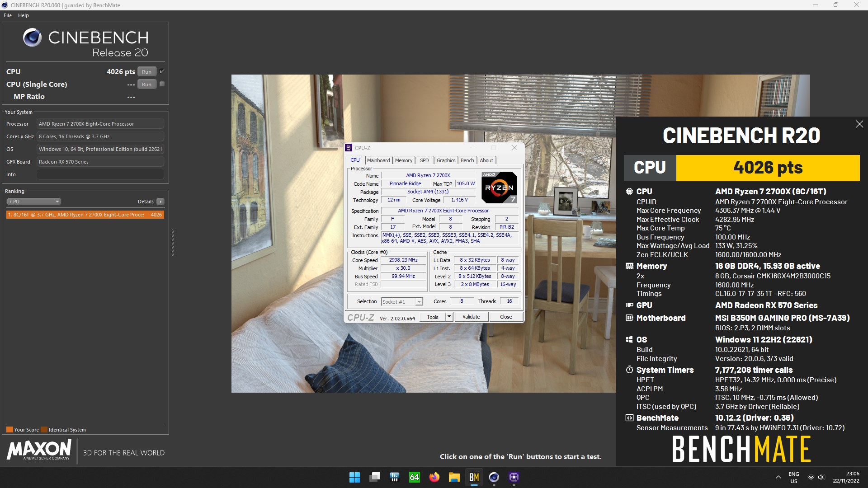Click the Your Score orange swatch
This screenshot has height=488, width=868.
[9, 430]
